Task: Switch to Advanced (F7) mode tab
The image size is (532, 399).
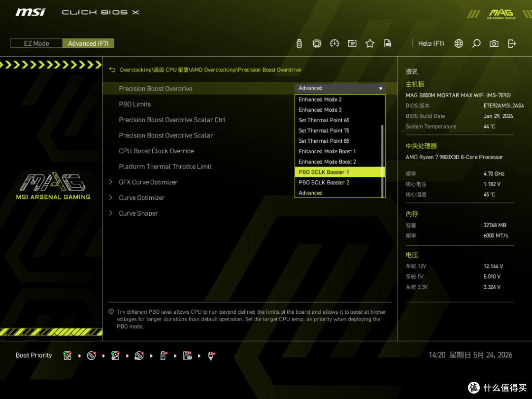Action: pos(88,43)
